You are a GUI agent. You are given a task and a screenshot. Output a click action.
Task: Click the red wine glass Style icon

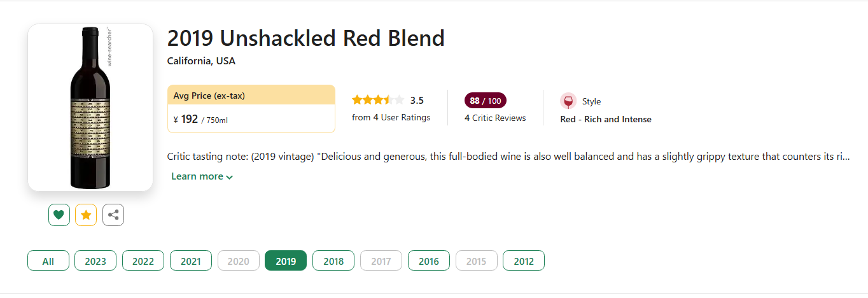coord(568,101)
